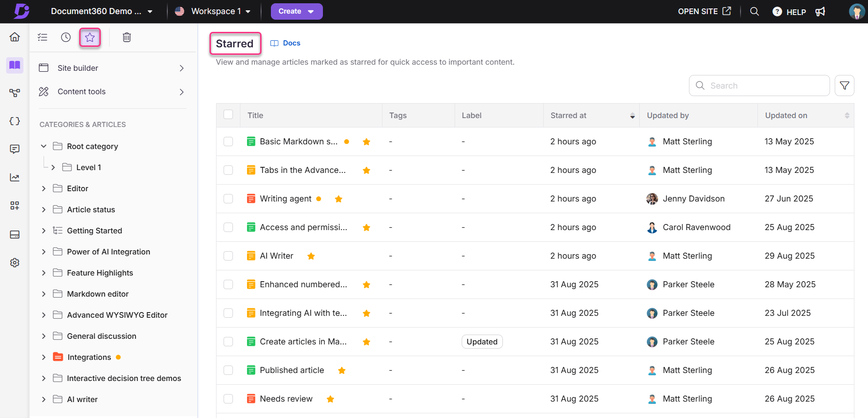Unstar Writing agent article star
This screenshot has width=868, height=418.
point(338,199)
